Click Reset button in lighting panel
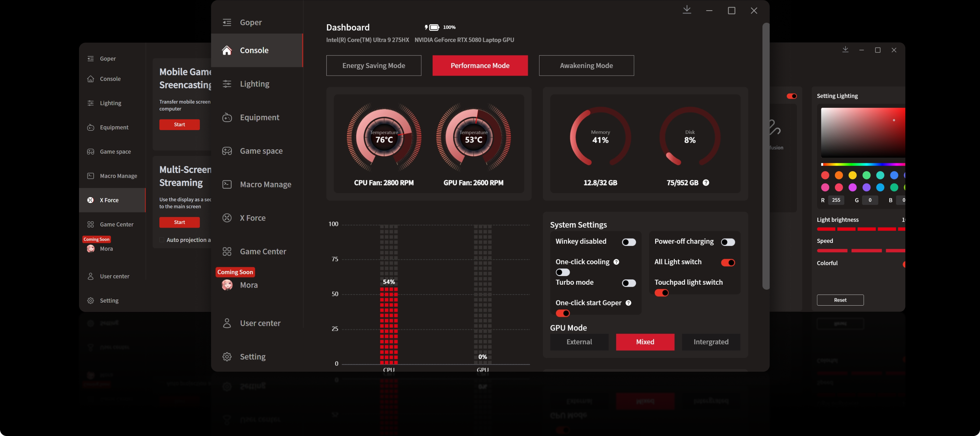 [x=840, y=300]
